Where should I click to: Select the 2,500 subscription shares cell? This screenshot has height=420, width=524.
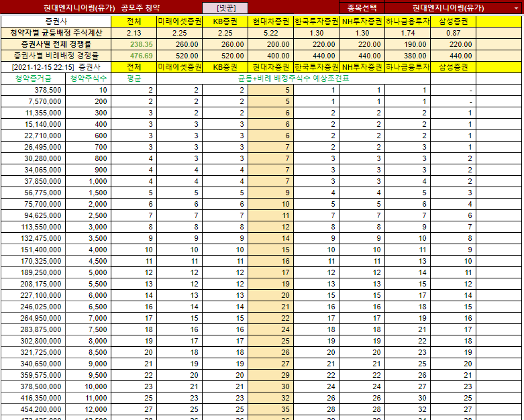point(88,215)
